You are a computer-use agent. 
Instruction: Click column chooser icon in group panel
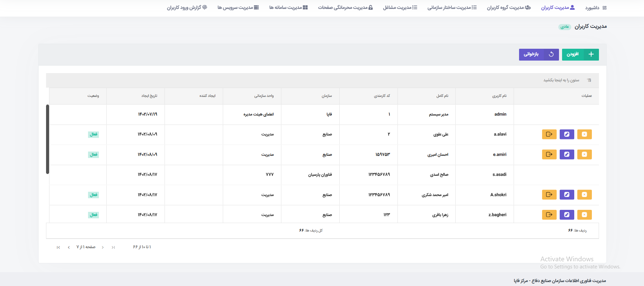tap(589, 80)
